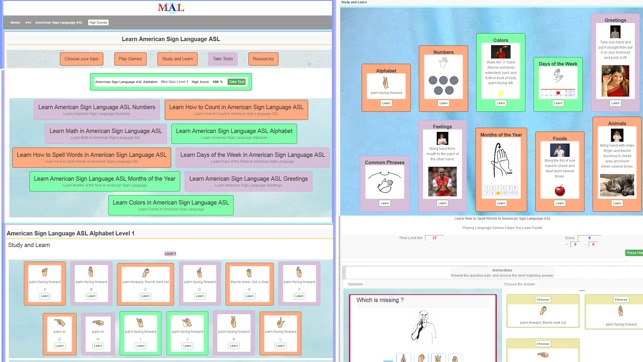
Task: Click Learn on the Animals topic card
Action: pos(617,203)
